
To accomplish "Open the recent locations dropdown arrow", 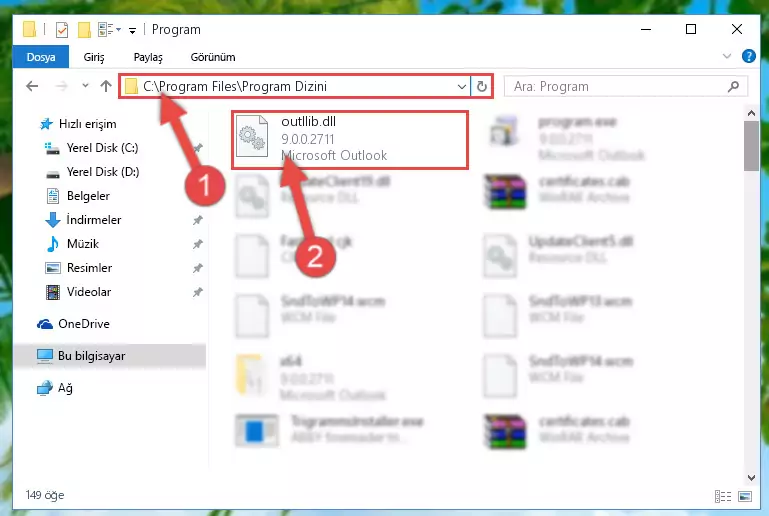I will tap(85, 86).
